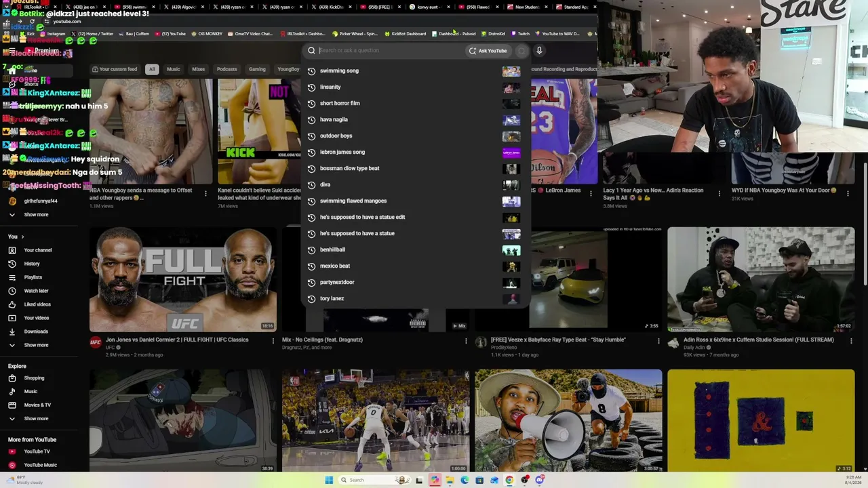
Task: Click the UFC channel avatar
Action: tap(96, 342)
